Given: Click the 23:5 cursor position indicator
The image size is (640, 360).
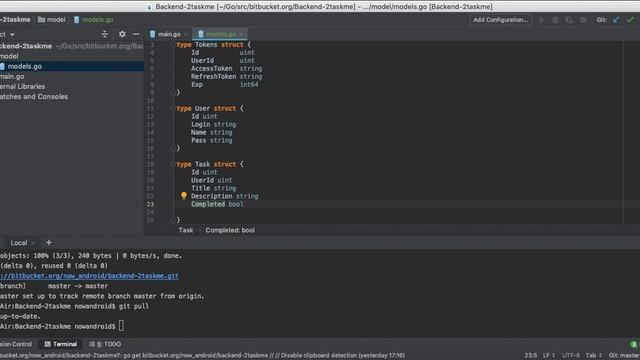Looking at the screenshot, I should click(x=531, y=356).
